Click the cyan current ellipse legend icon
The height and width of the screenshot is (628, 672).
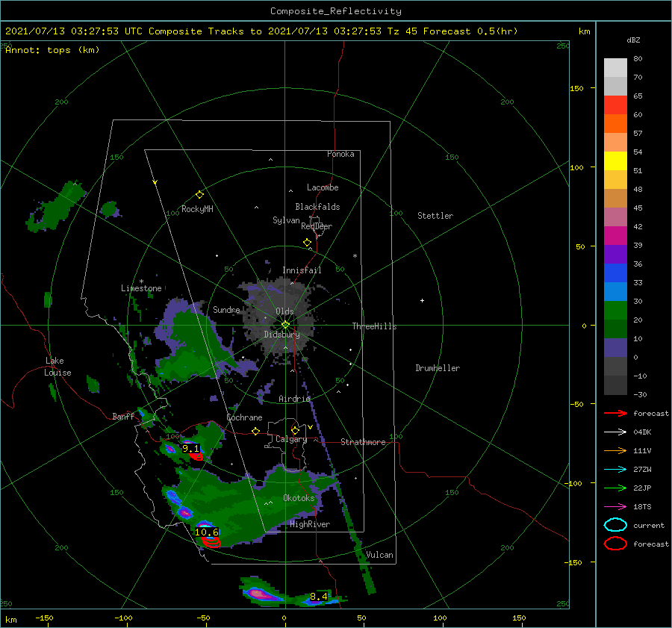pyautogui.click(x=615, y=525)
